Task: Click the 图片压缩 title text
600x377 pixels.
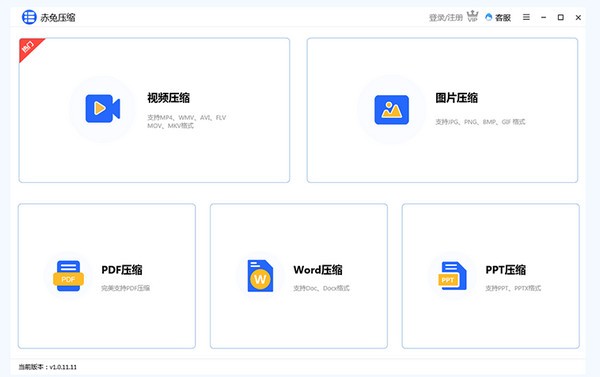Action: (x=457, y=98)
